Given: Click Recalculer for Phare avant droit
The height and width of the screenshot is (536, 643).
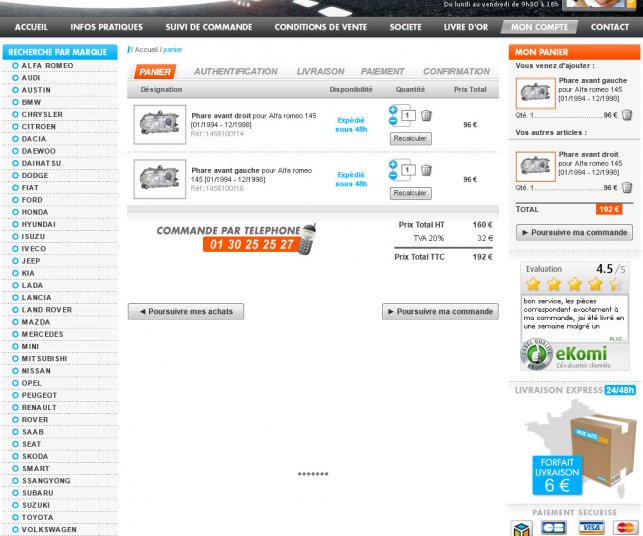Looking at the screenshot, I should coord(410,139).
